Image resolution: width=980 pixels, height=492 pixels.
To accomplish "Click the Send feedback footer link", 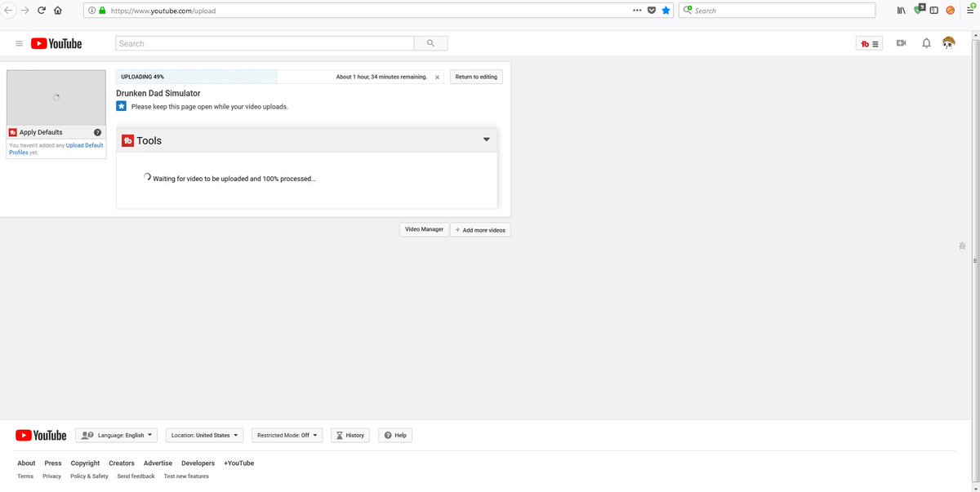I will [x=136, y=476].
